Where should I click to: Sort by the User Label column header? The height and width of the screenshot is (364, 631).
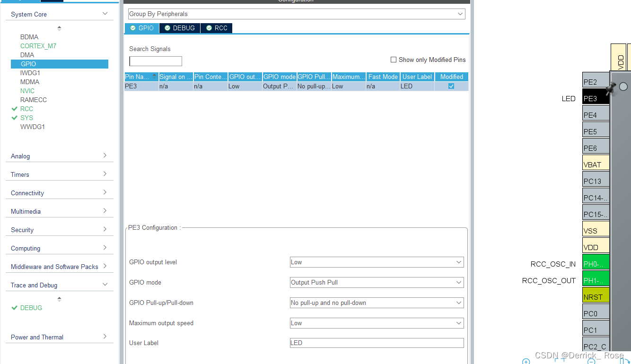(417, 77)
